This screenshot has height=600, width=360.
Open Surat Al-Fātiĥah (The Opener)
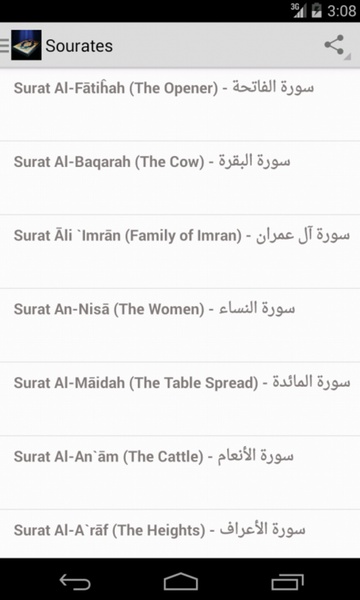(x=180, y=104)
